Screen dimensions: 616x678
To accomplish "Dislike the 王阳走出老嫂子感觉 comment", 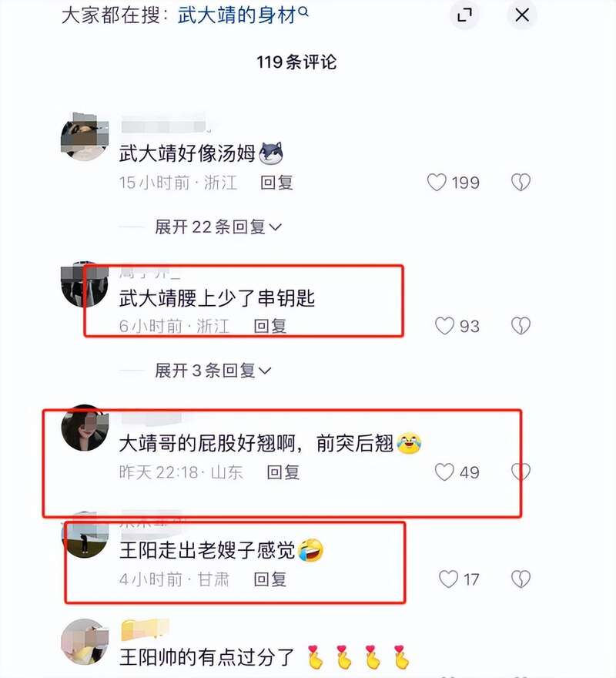I will coord(521,579).
